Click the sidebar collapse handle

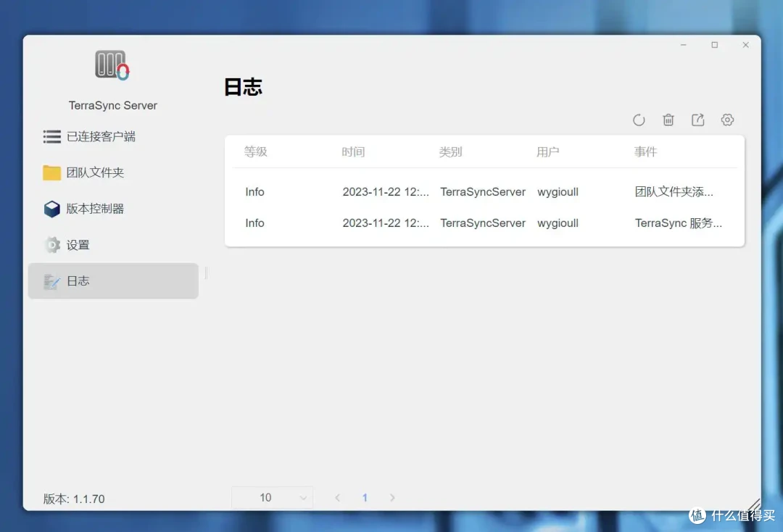206,273
